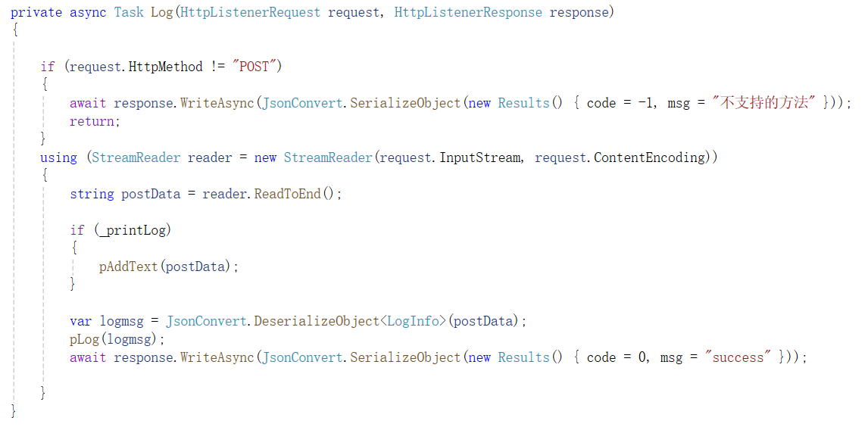
Task: Click the 'async' keyword
Action: tap(88, 12)
